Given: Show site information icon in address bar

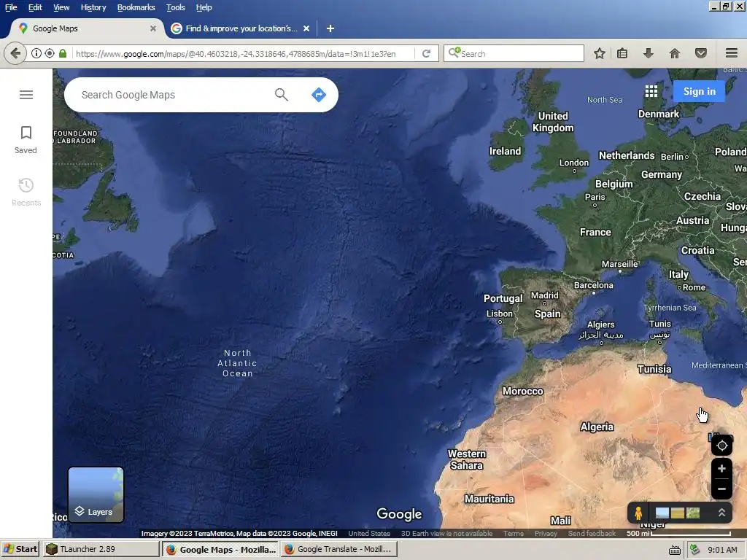Looking at the screenshot, I should click(x=36, y=53).
